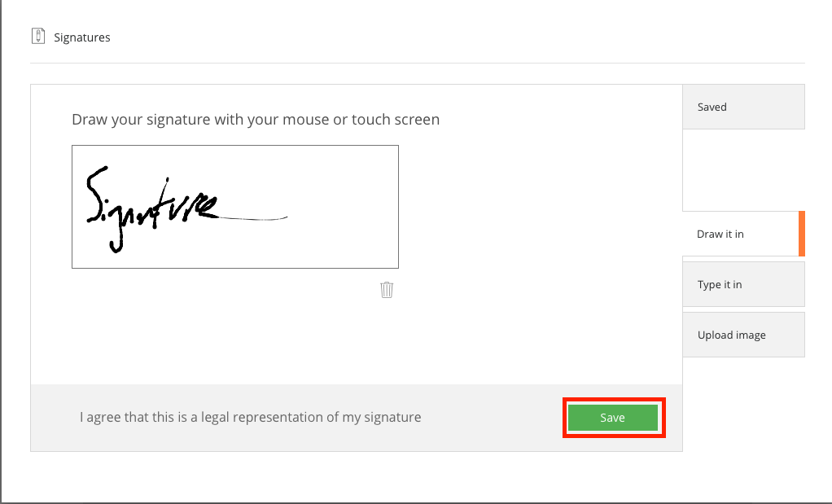The image size is (832, 504).
Task: Click the blank panel below the Saved tab
Action: [743, 170]
